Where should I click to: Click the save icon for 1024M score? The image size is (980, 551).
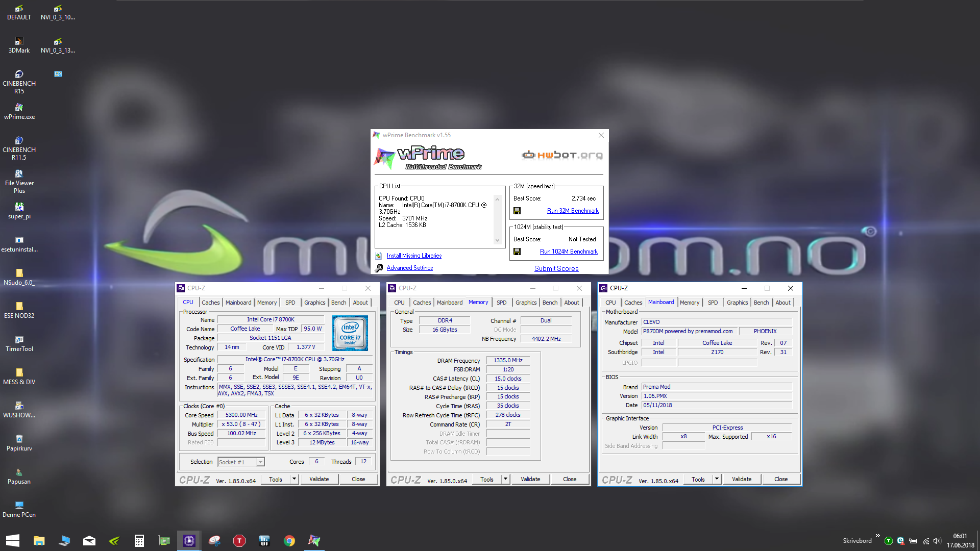(517, 252)
